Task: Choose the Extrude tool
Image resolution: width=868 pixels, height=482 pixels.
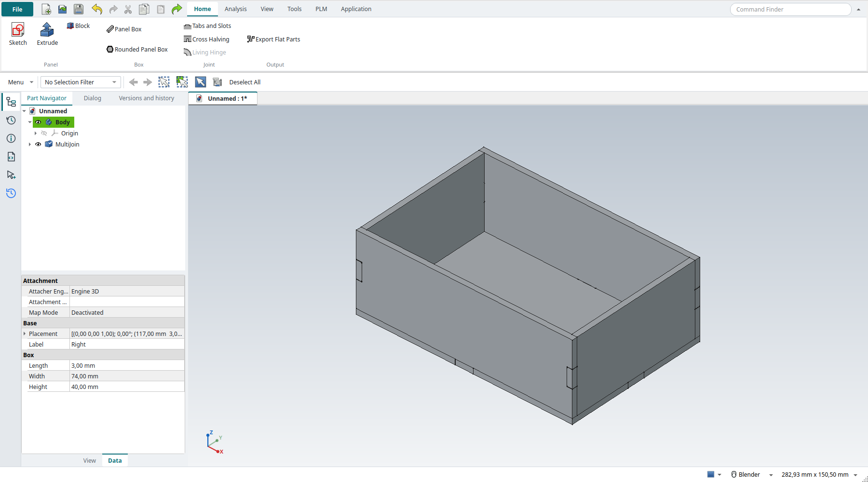Action: (47, 34)
